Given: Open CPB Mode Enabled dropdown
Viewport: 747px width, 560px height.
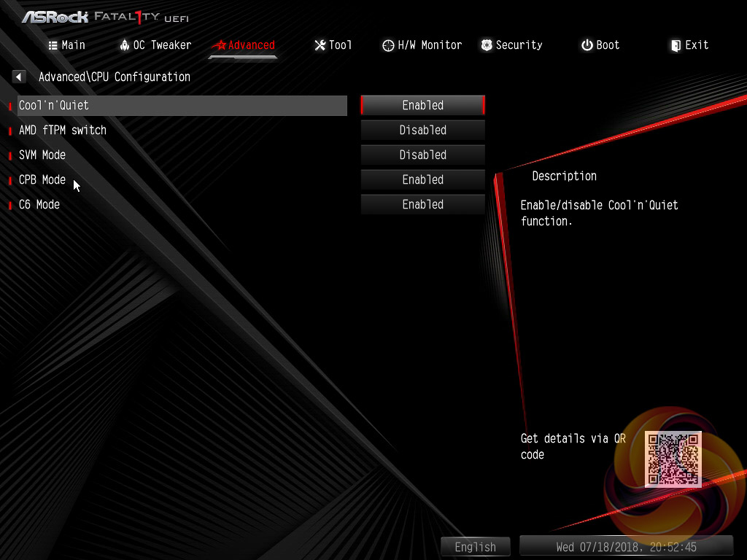Looking at the screenshot, I should (423, 179).
